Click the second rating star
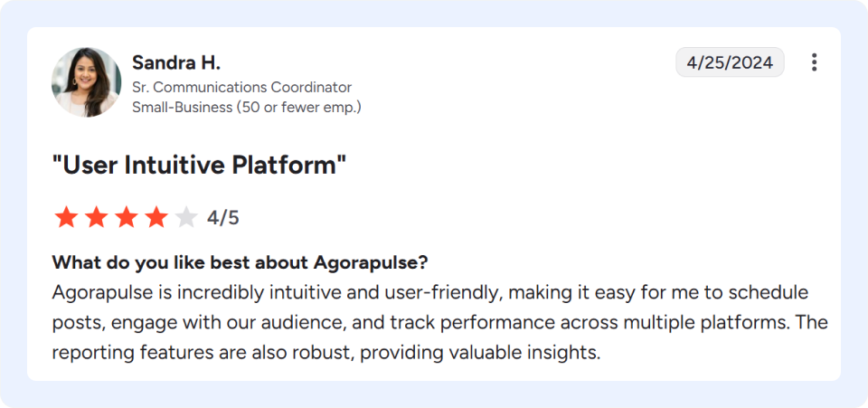This screenshot has width=868, height=408. pos(96,217)
